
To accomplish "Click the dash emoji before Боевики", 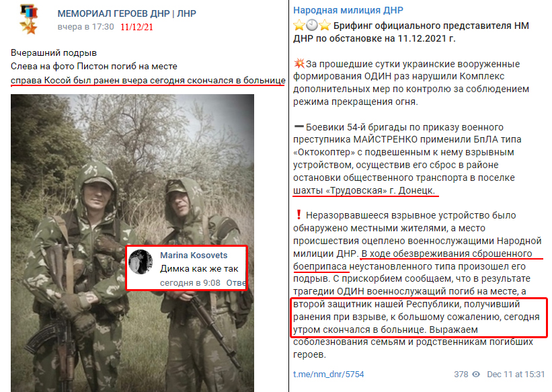I will pyautogui.click(x=299, y=126).
